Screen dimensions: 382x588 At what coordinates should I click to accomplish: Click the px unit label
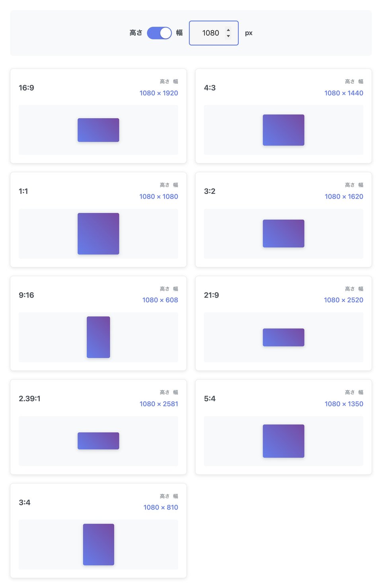pos(249,33)
